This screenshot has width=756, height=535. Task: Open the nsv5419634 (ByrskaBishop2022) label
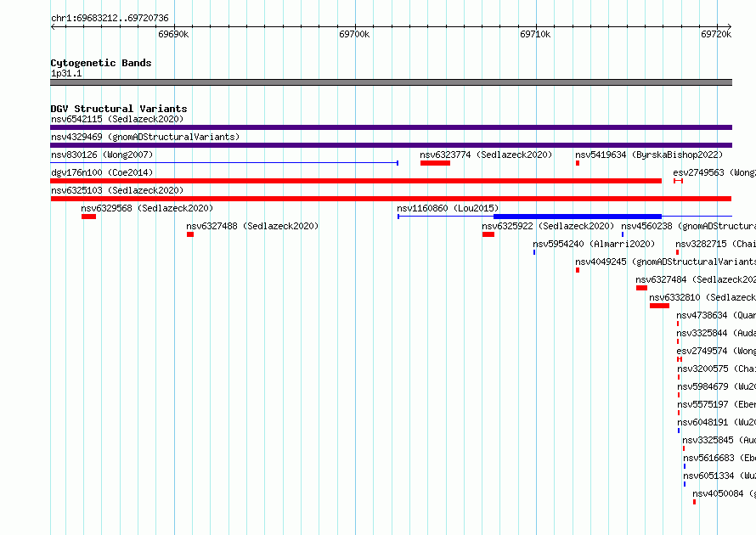(x=649, y=155)
